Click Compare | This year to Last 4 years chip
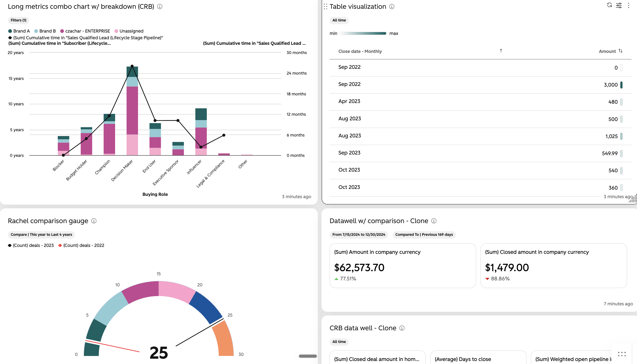The image size is (637, 364). (41, 234)
